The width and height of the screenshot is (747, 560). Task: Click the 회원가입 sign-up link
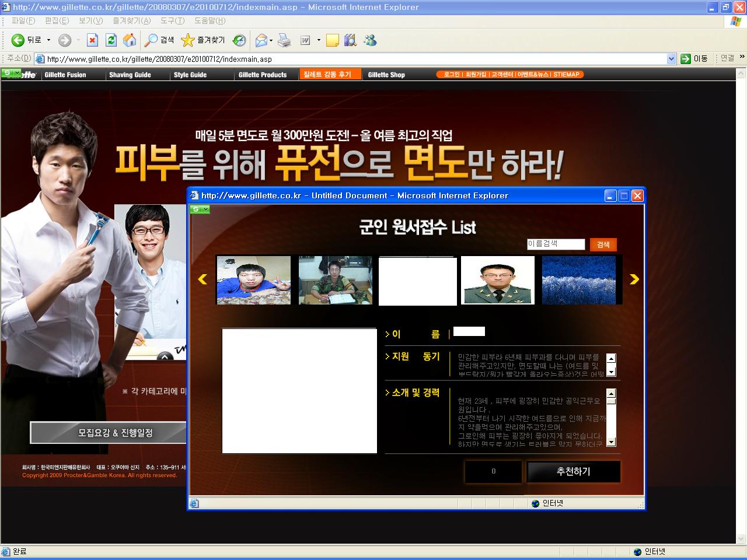pyautogui.click(x=476, y=75)
